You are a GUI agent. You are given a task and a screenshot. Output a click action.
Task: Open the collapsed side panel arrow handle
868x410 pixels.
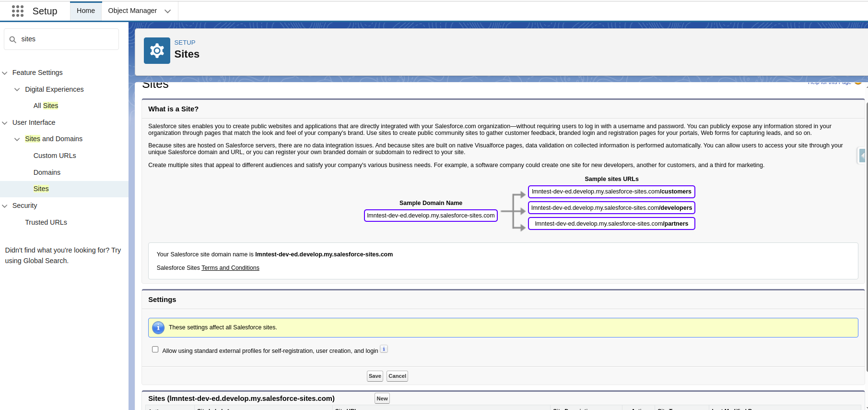point(862,156)
